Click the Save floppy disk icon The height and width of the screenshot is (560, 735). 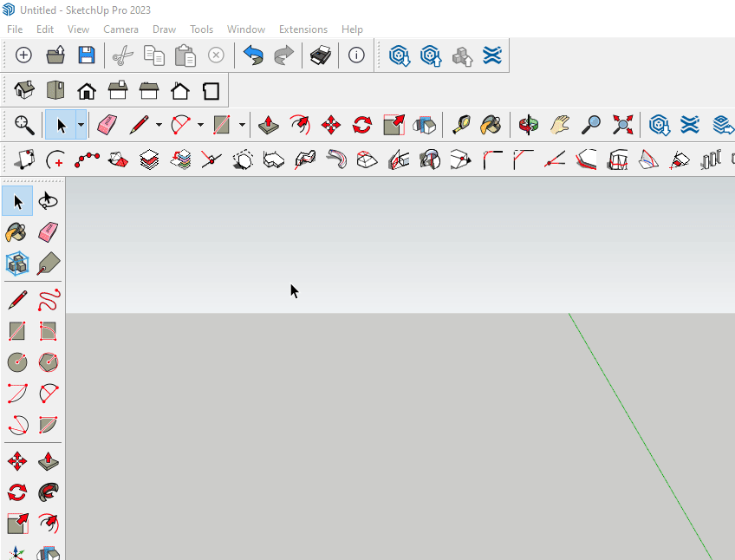click(x=87, y=55)
